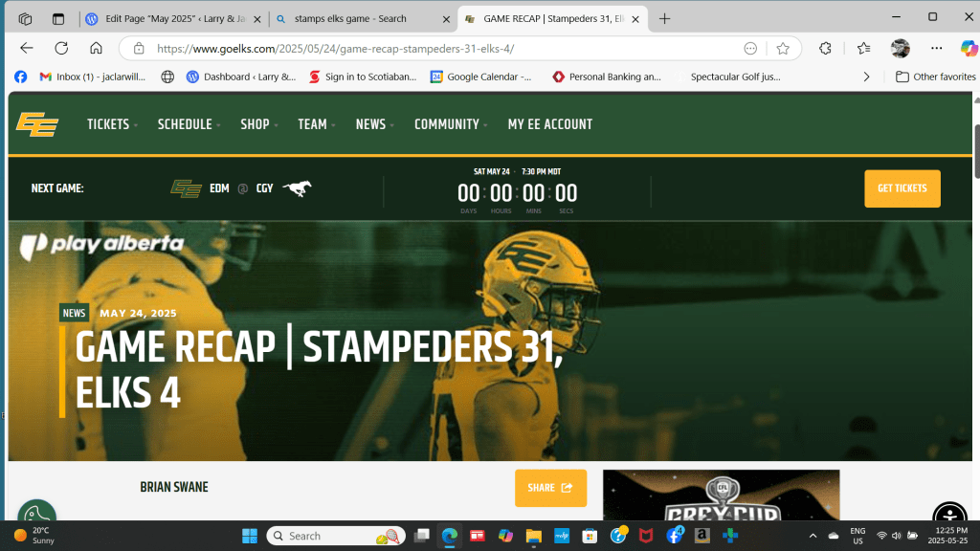Click the browser address bar URL
The image size is (980, 551).
[x=431, y=48]
